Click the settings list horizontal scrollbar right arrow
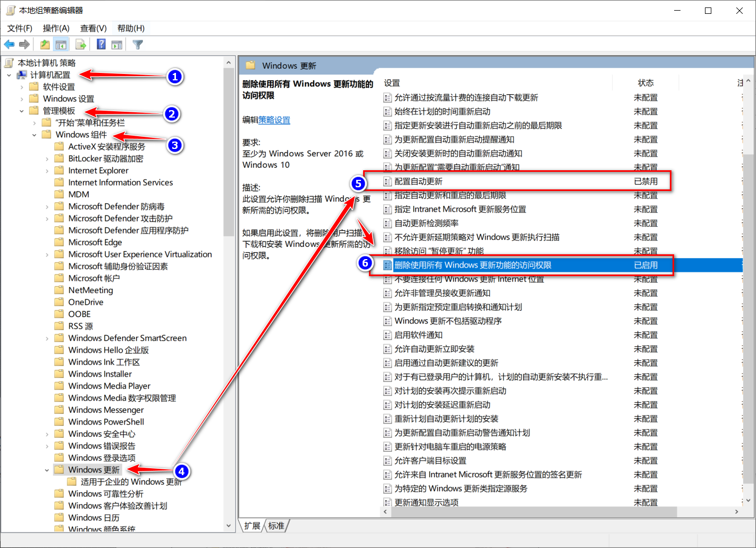 click(736, 511)
